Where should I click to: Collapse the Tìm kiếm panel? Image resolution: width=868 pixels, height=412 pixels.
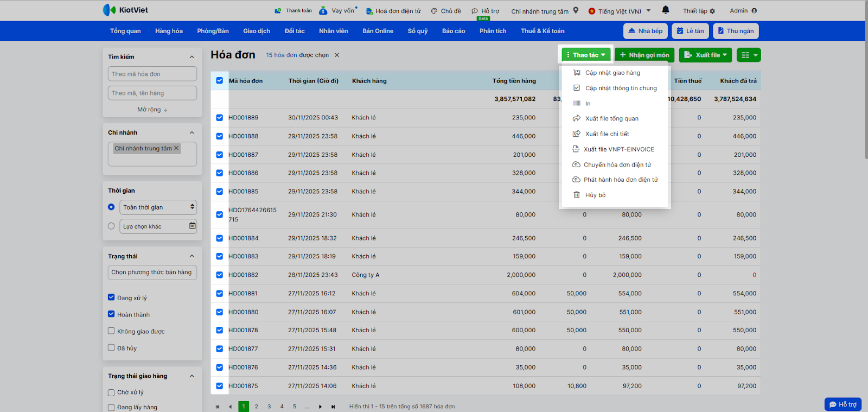click(192, 57)
